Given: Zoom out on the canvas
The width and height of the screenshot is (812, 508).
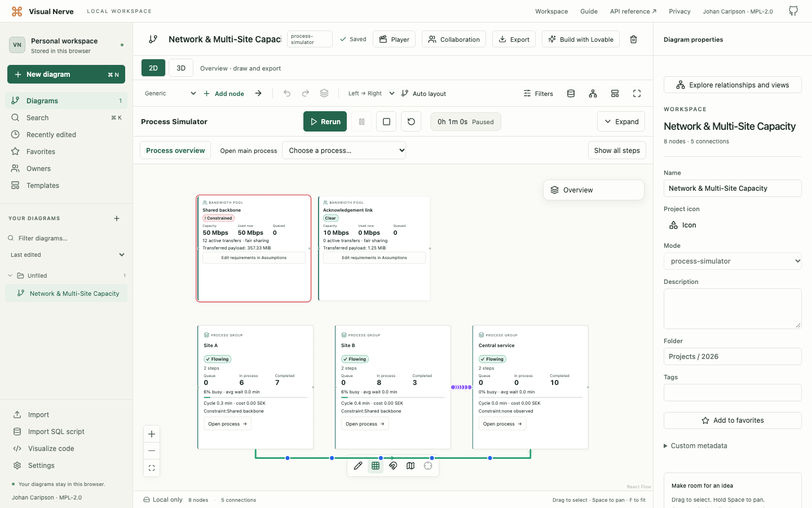Looking at the screenshot, I should (152, 451).
